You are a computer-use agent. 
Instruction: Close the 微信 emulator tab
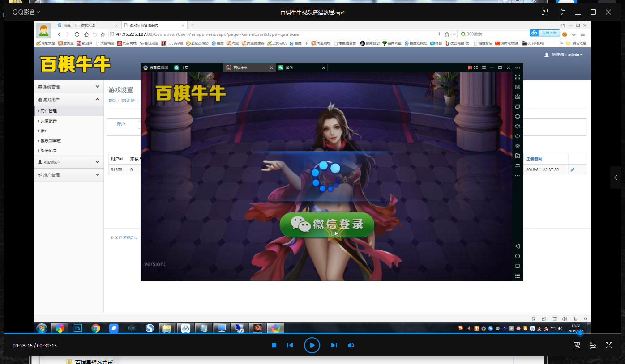324,68
